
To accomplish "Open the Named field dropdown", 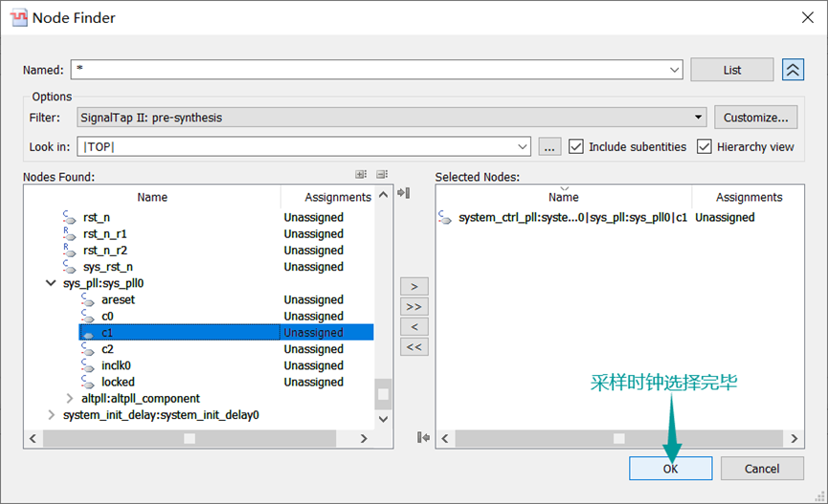I will coord(674,70).
